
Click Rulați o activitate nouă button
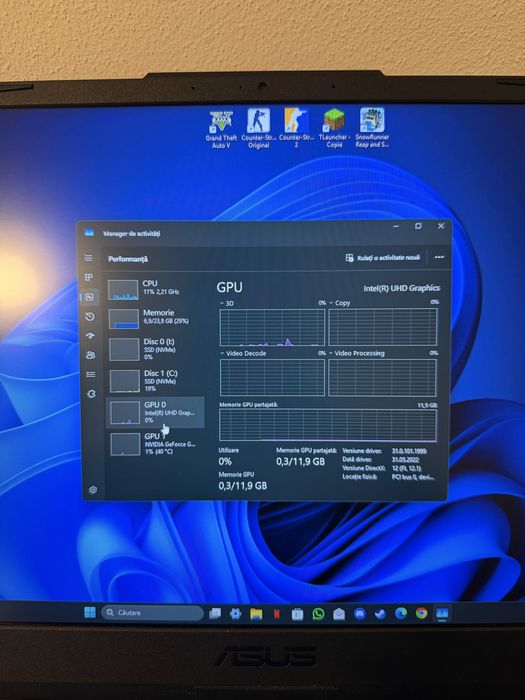coord(383,258)
